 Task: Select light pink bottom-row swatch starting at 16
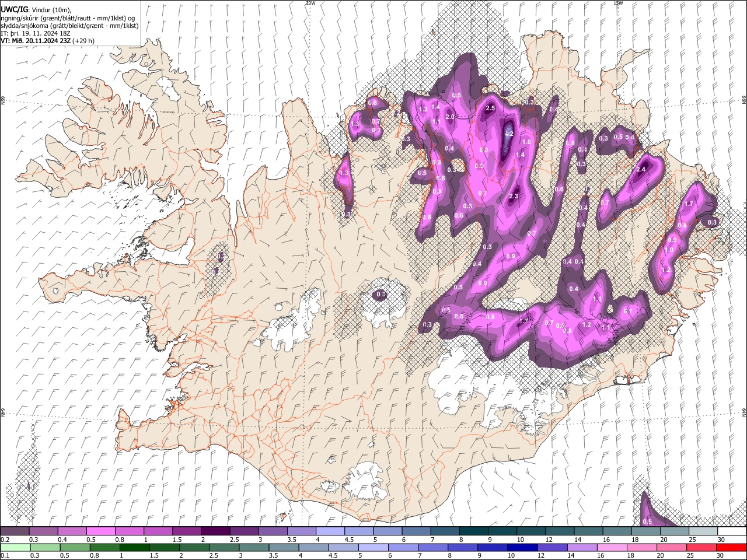[x=612, y=547]
